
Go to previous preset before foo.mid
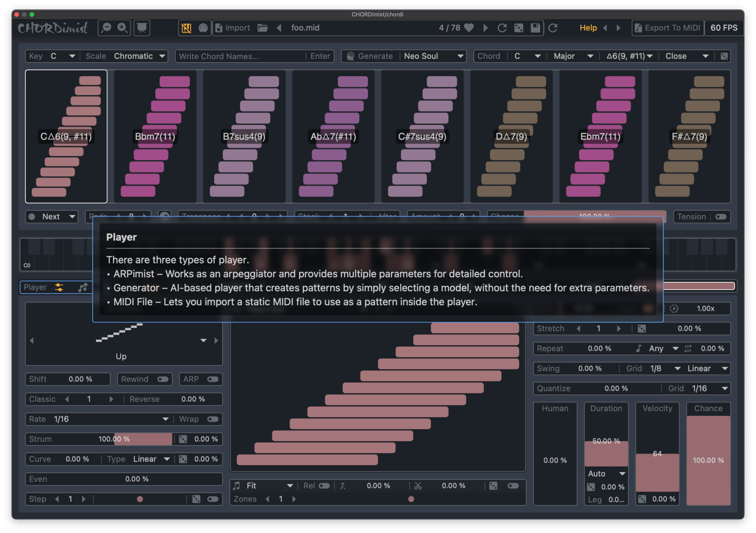[x=279, y=28]
